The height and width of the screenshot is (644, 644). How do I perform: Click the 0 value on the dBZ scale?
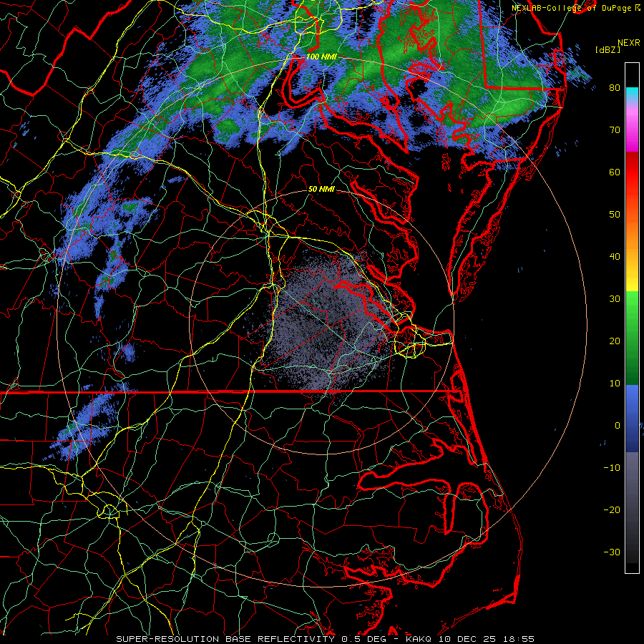[618, 426]
